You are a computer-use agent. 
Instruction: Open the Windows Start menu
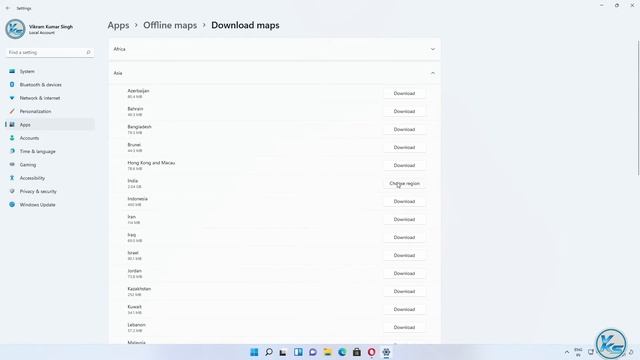pyautogui.click(x=254, y=352)
